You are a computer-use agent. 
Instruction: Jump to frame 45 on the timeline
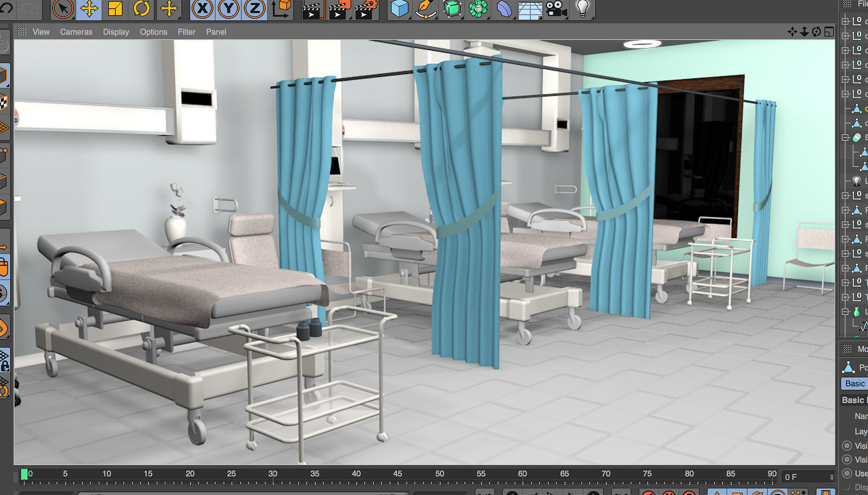[398, 474]
